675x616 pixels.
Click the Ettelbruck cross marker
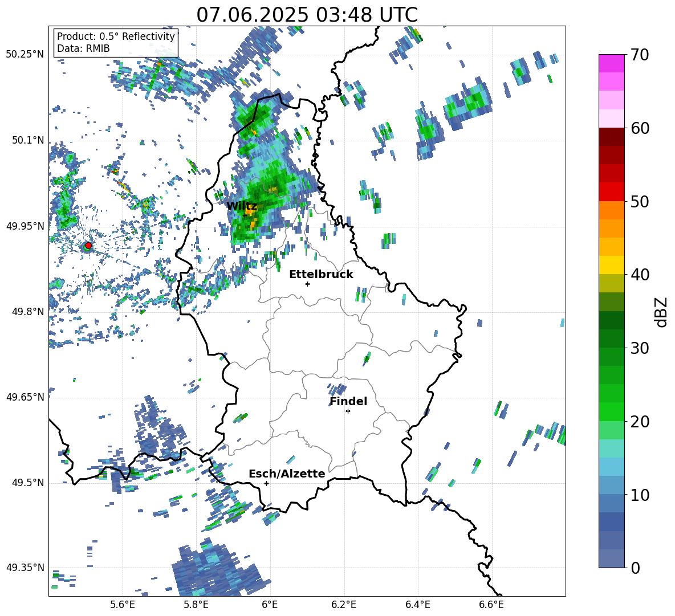pos(307,284)
